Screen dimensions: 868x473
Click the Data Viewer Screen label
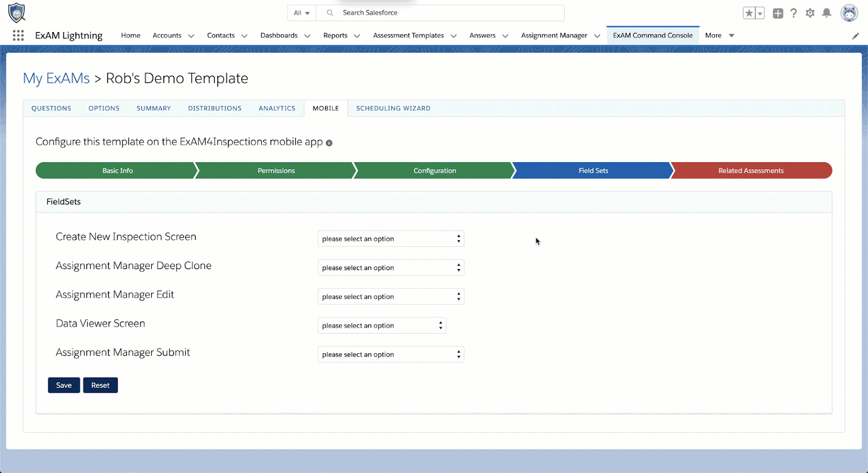(x=100, y=323)
